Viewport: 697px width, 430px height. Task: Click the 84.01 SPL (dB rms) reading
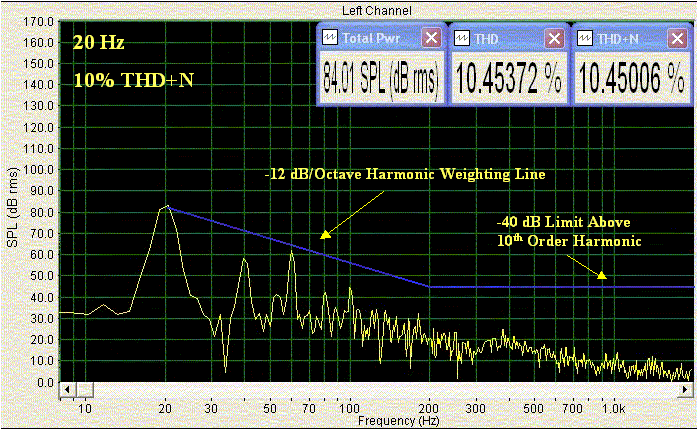(x=381, y=78)
